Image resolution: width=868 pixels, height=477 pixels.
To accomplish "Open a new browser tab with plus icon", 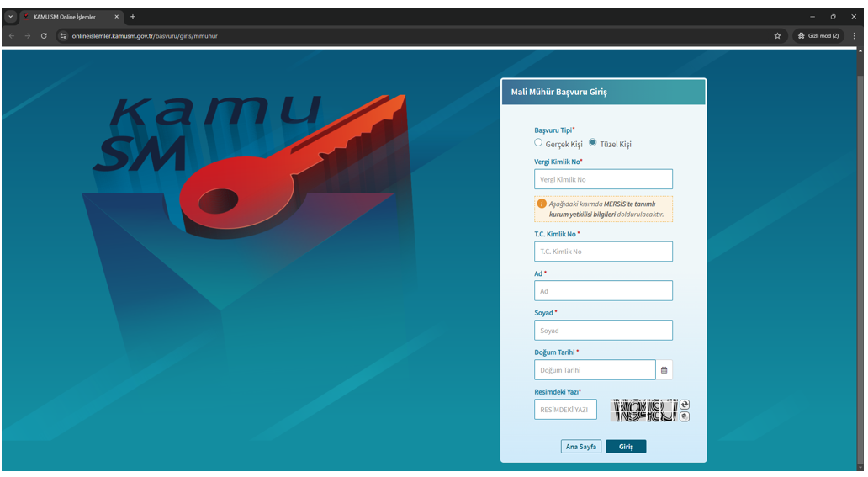I will coord(133,17).
